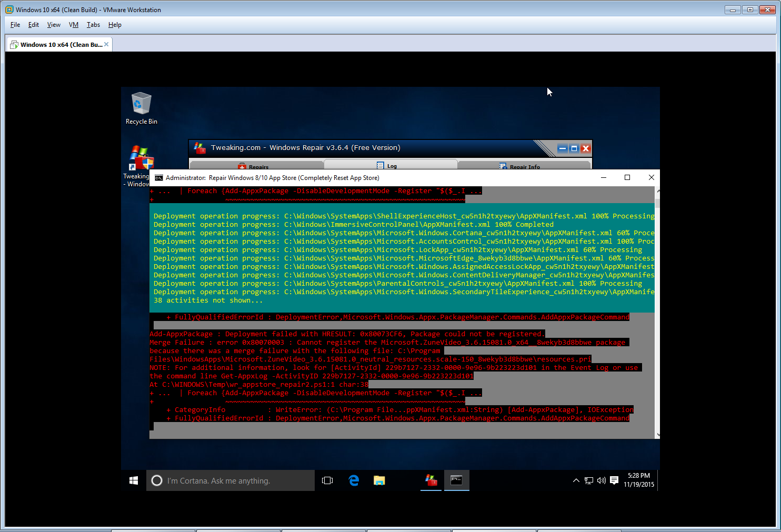781x532 pixels.
Task: Click the volume speaker tray icon
Action: coord(601,480)
